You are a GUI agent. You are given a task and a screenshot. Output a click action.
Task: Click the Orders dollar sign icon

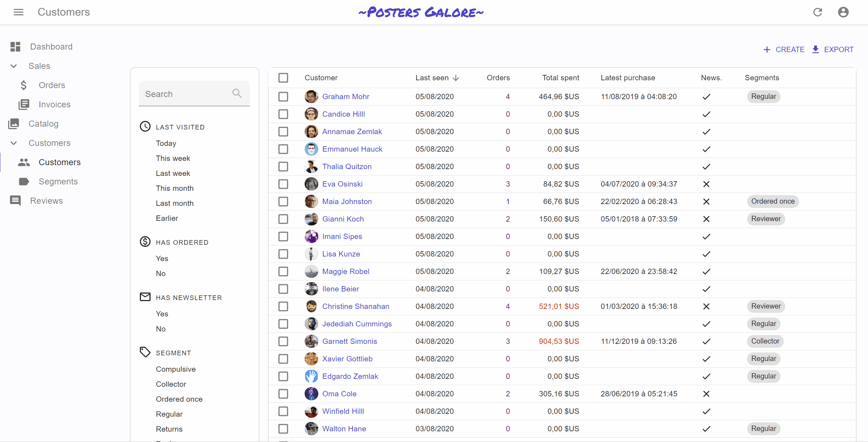pos(24,85)
